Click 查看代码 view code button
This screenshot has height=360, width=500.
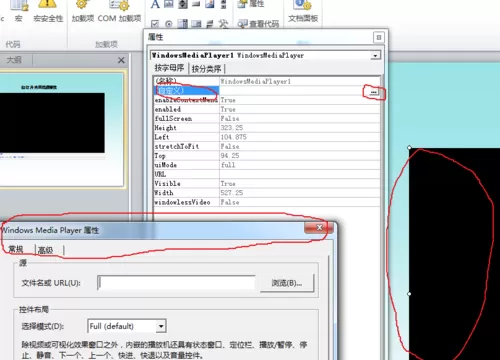click(x=258, y=24)
